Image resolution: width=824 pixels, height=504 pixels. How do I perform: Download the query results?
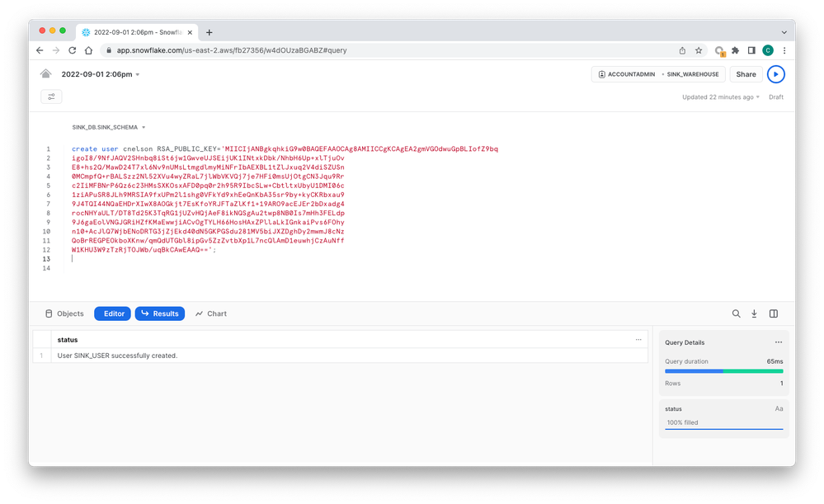tap(754, 313)
